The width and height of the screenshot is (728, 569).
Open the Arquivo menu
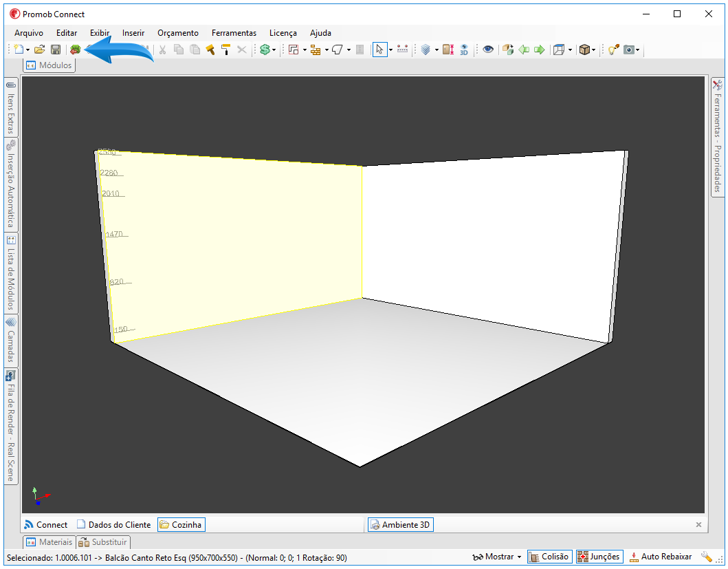[x=29, y=33]
